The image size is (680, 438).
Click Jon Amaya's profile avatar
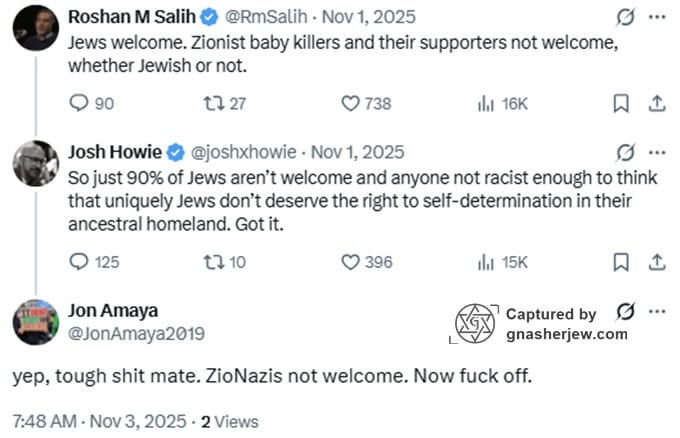click(35, 321)
